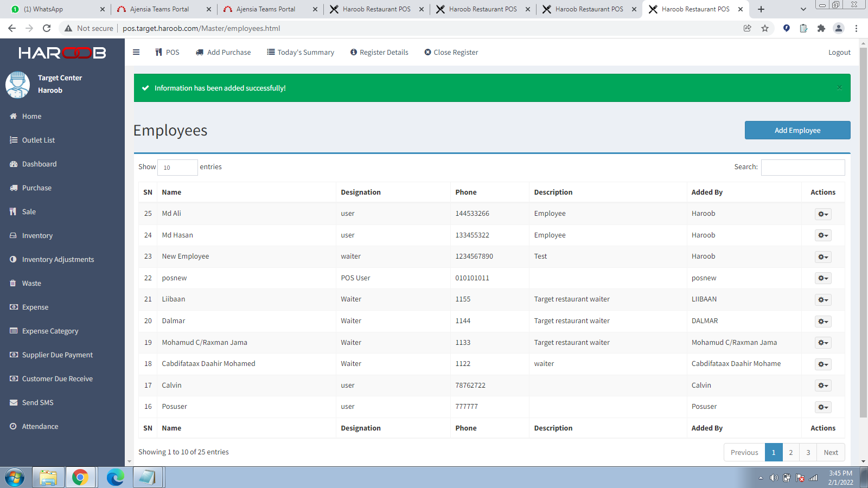Open actions gear for Md Hasan
Screen dimensions: 868x488
[823, 235]
